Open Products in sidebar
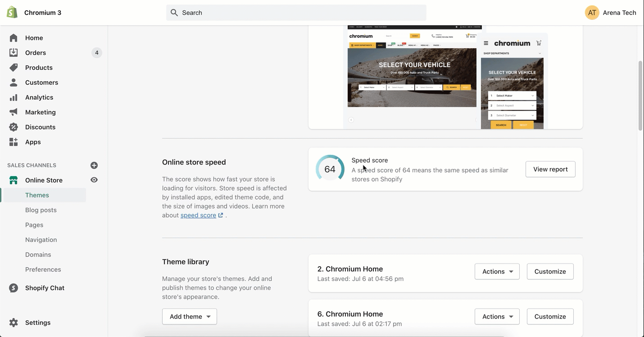This screenshot has height=337, width=644. (x=39, y=68)
